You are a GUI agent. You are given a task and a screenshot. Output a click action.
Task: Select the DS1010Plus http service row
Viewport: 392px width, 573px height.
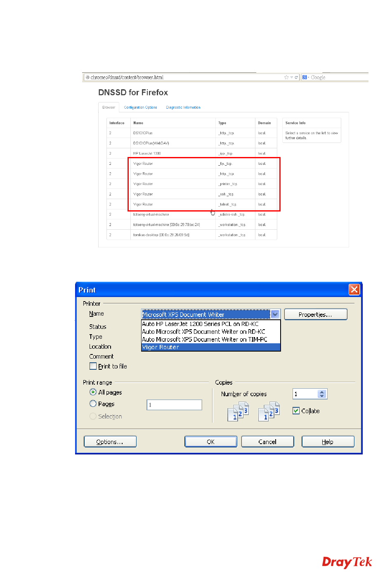point(192,133)
